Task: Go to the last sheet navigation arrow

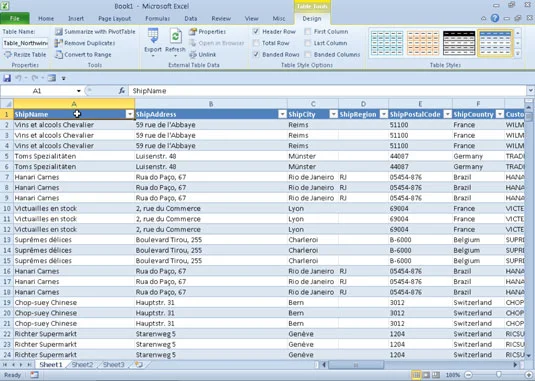Action: pos(29,365)
